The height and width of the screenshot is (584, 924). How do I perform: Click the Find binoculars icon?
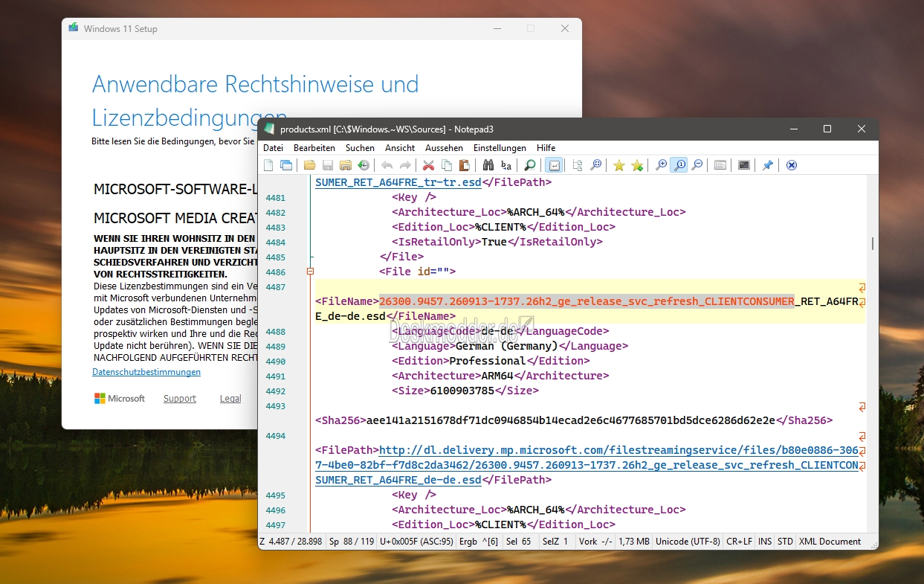tap(488, 165)
